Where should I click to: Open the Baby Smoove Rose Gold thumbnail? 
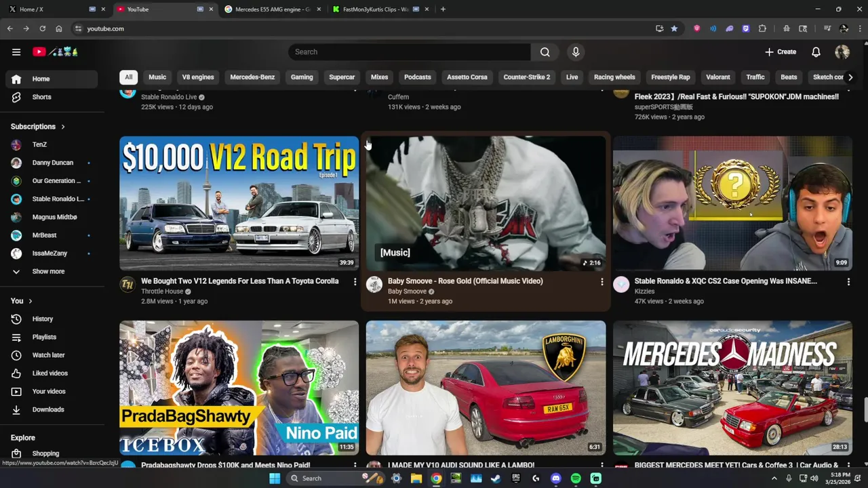[x=486, y=203]
